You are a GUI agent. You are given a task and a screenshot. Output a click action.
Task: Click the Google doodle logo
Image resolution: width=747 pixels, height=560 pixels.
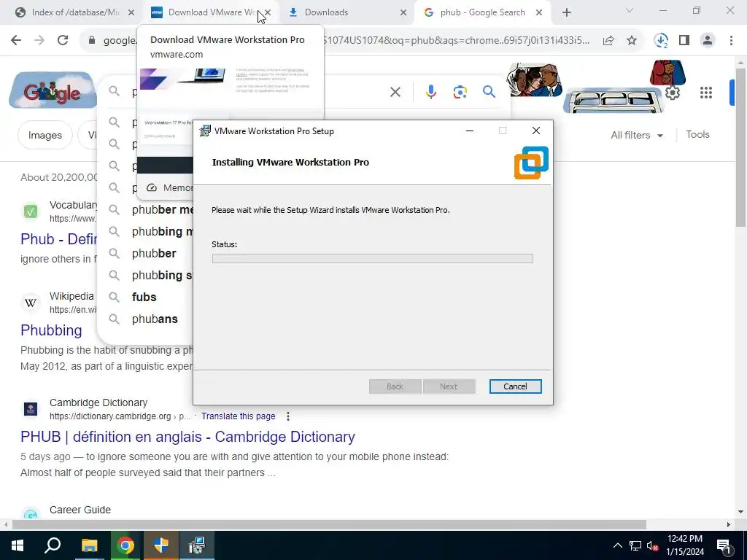point(53,90)
